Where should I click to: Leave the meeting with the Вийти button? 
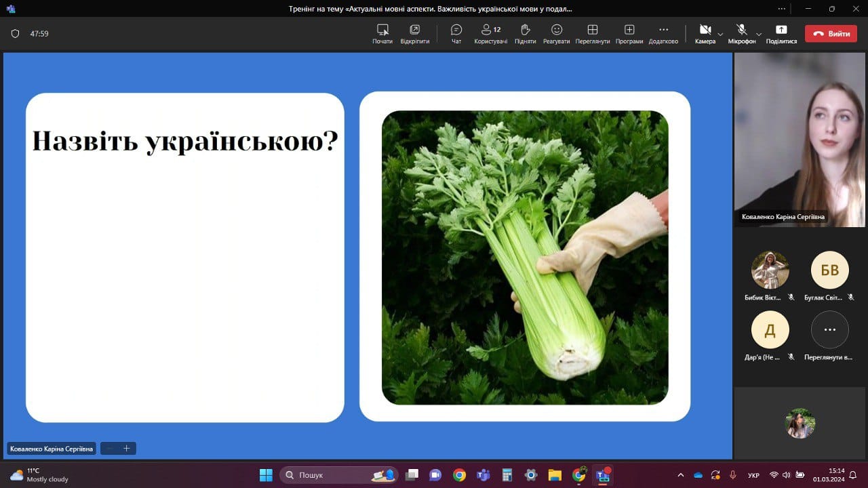pyautogui.click(x=831, y=34)
